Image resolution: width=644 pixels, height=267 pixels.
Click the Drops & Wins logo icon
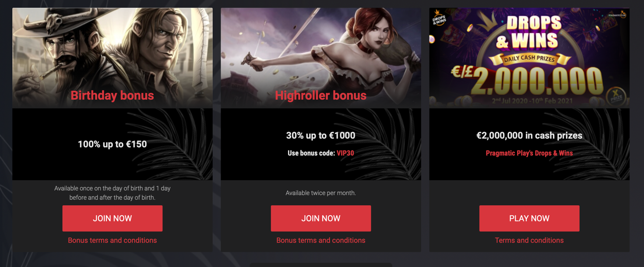pyautogui.click(x=439, y=18)
